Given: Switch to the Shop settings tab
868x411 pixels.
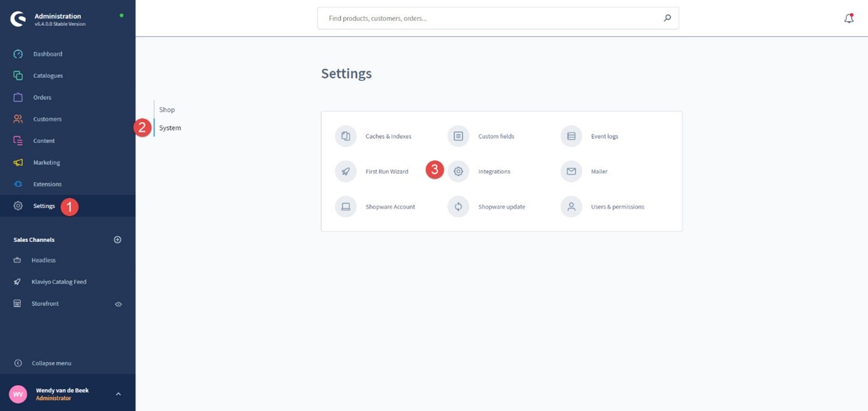Looking at the screenshot, I should pyautogui.click(x=167, y=110).
